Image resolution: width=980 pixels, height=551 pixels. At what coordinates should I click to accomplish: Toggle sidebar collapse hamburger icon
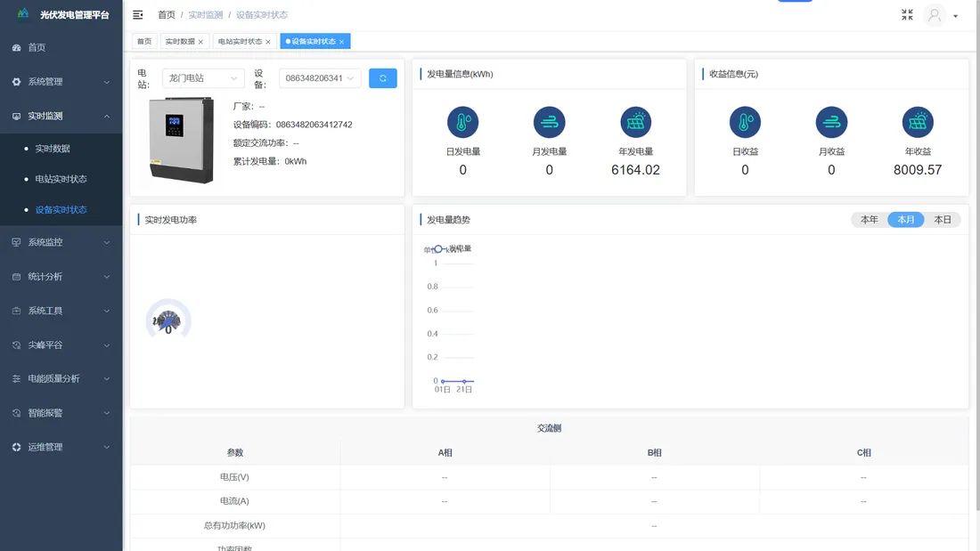click(137, 14)
